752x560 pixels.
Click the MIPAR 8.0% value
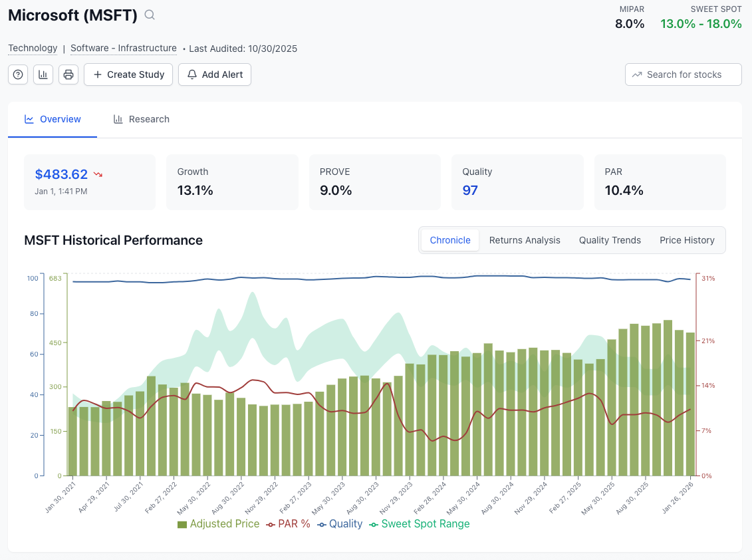(x=630, y=23)
